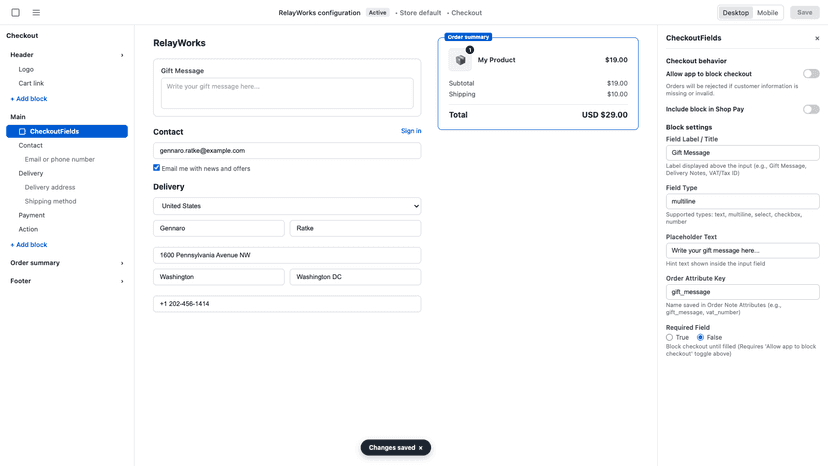
Task: Click the My Product thumbnail image
Action: 460,60
